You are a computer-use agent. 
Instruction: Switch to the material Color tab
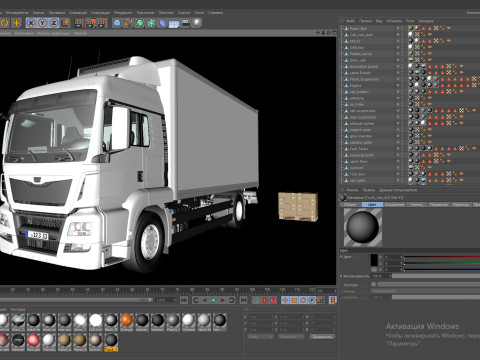point(372,205)
